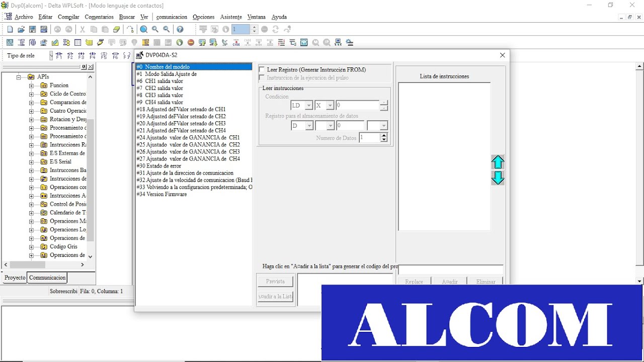Open the rightmost dropdown in the data storage register row

384,126
